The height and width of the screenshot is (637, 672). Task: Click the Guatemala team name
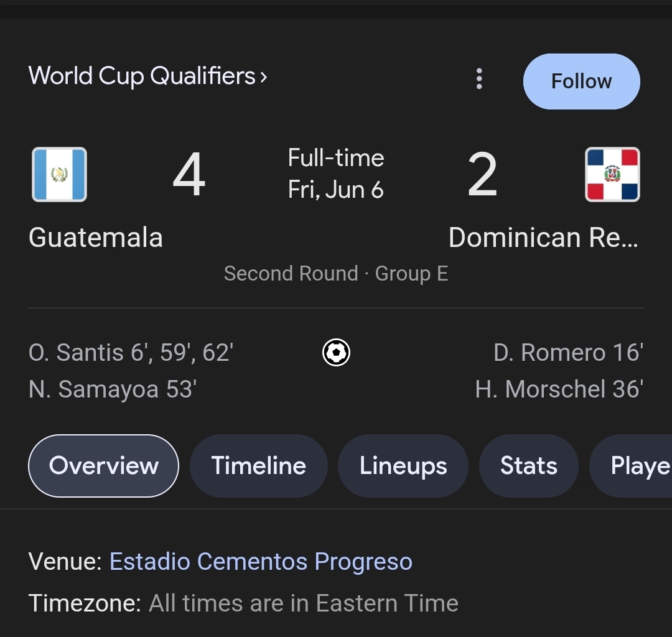click(96, 238)
